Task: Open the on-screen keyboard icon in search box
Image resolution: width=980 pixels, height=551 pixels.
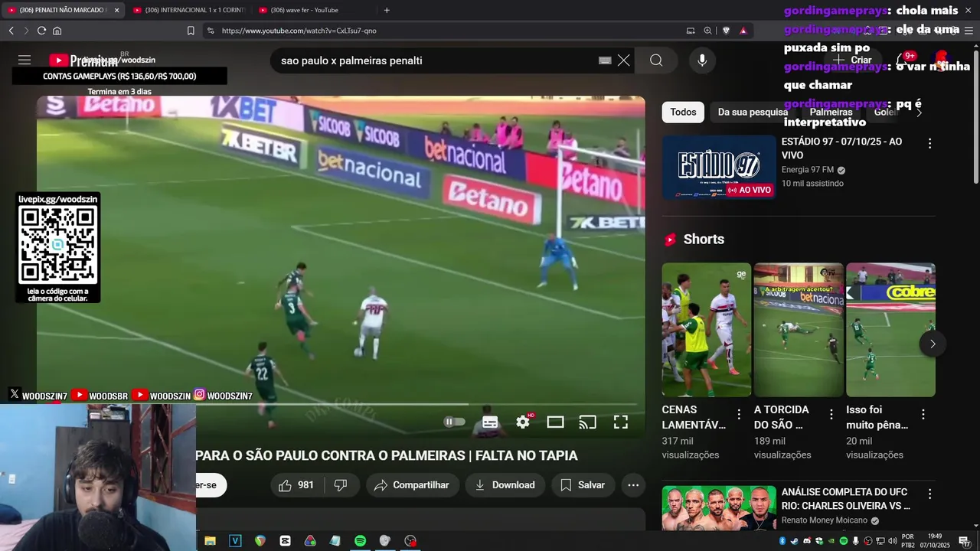Action: 605,60
